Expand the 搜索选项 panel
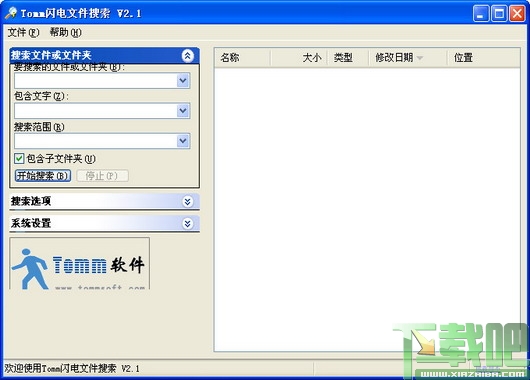Screen dimensions: 530x380 point(188,201)
